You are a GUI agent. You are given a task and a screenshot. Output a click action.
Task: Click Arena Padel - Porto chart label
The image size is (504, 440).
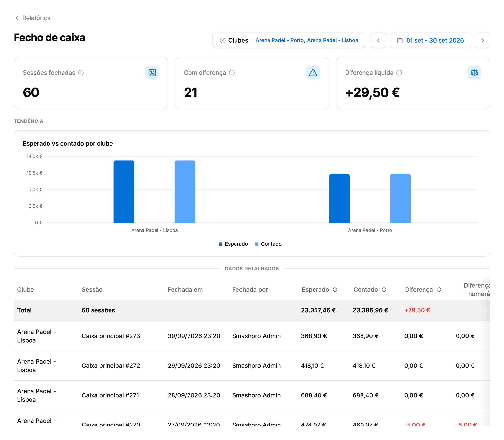(x=370, y=230)
